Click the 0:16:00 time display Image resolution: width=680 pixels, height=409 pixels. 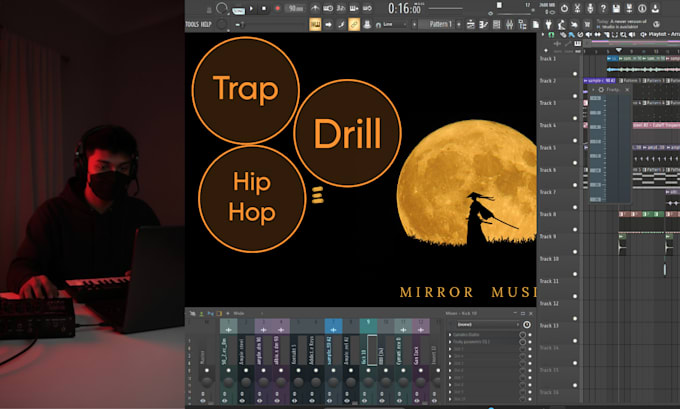(404, 8)
